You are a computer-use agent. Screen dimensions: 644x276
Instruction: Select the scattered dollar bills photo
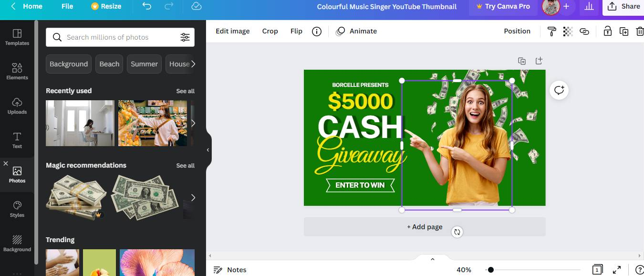tap(145, 198)
